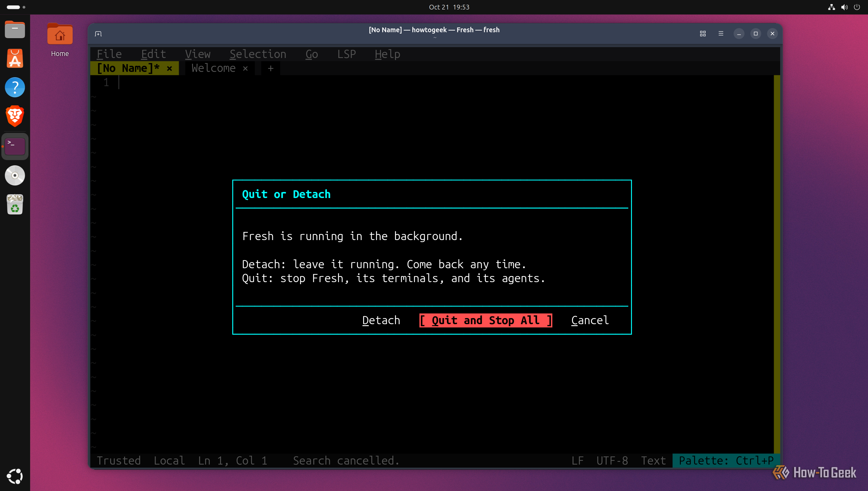Show applications via the Ubuntu logo
This screenshot has height=491, width=868.
(x=15, y=476)
